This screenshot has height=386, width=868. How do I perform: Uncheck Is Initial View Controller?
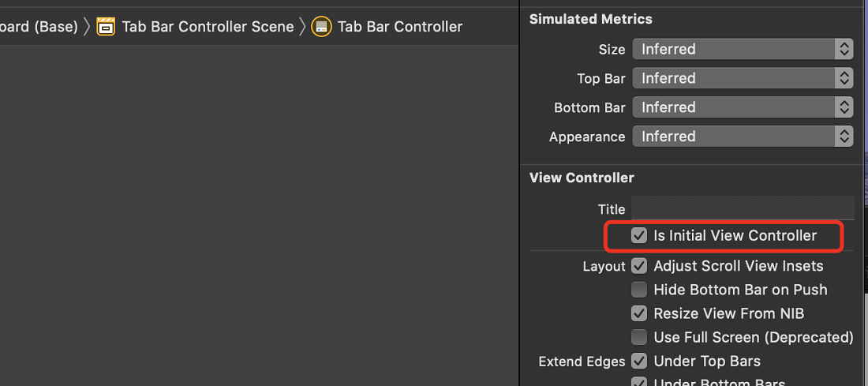coord(639,236)
